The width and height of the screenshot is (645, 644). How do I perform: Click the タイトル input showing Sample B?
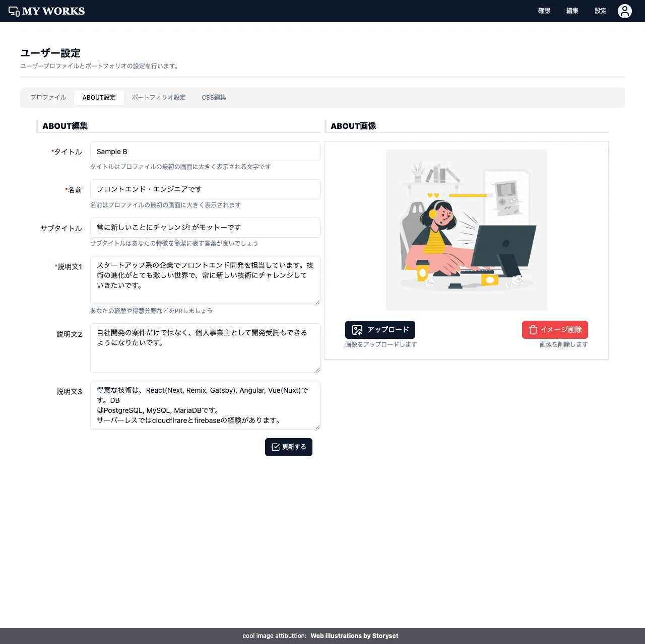205,151
